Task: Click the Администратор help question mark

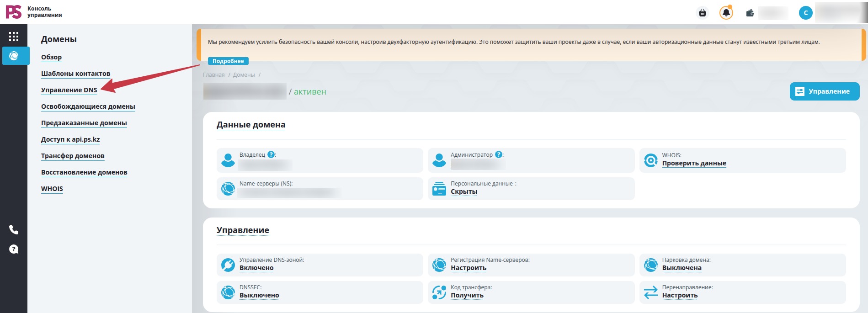Action: (x=499, y=154)
